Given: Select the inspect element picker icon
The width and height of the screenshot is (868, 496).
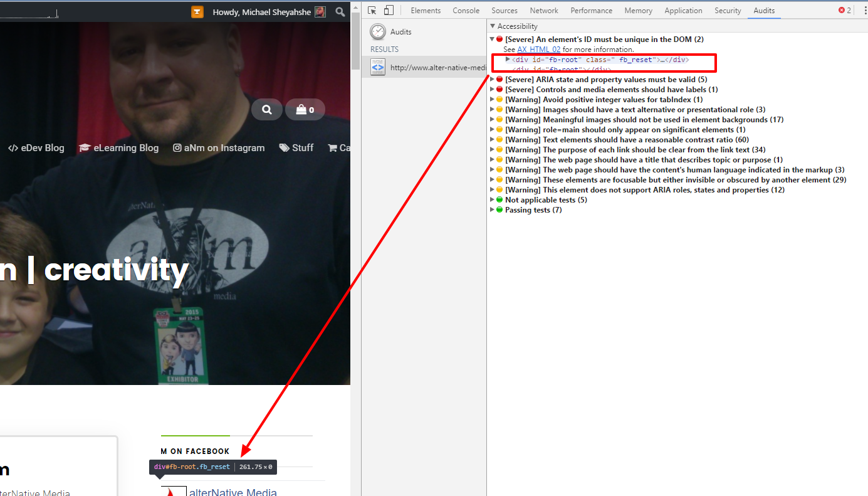Looking at the screenshot, I should point(372,10).
